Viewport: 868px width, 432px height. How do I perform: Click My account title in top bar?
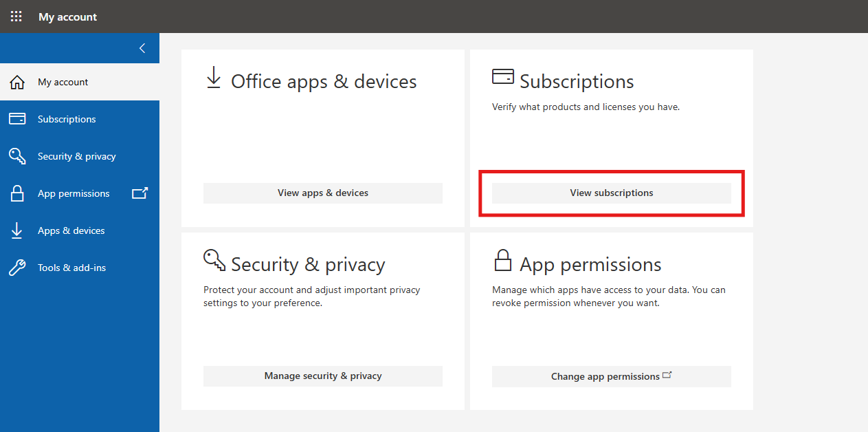(68, 17)
